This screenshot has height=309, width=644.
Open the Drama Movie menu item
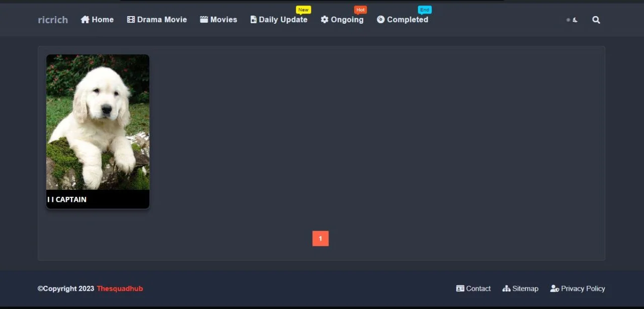162,20
